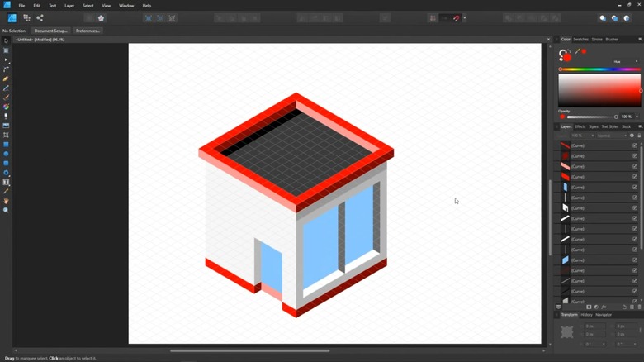
Task: Open the File menu
Action: tap(21, 6)
